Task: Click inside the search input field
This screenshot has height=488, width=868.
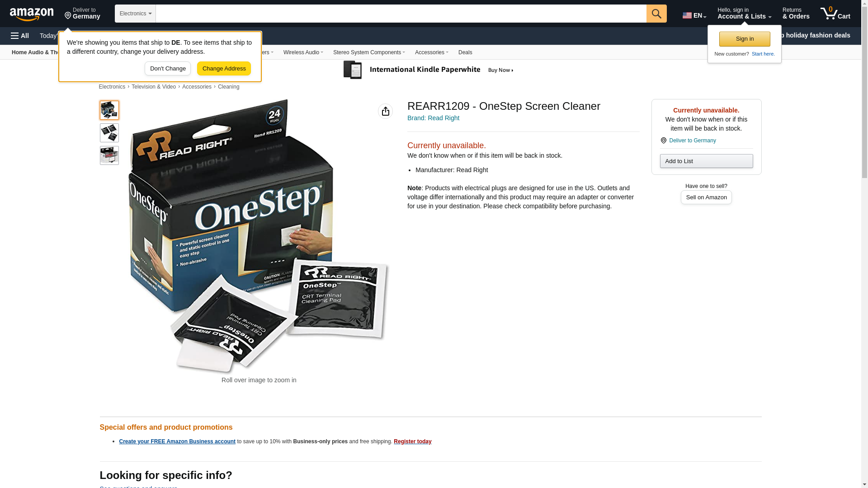Action: pos(401,14)
